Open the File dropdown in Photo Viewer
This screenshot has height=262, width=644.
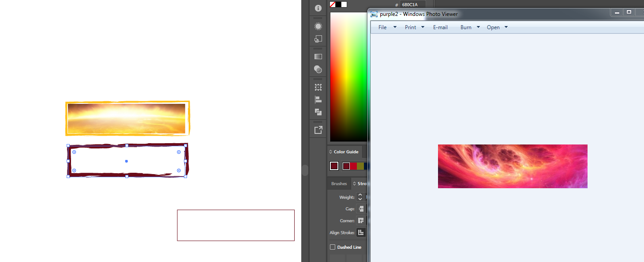pos(382,27)
